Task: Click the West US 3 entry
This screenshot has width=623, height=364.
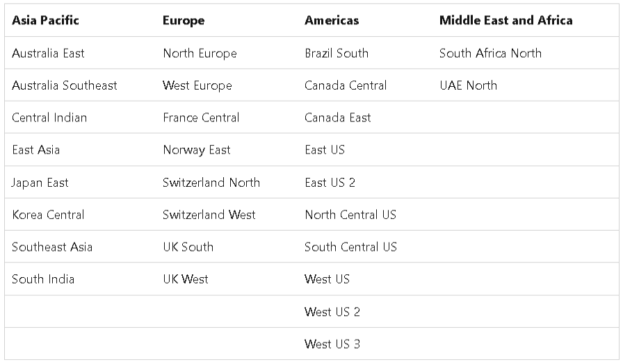Action: click(x=332, y=344)
